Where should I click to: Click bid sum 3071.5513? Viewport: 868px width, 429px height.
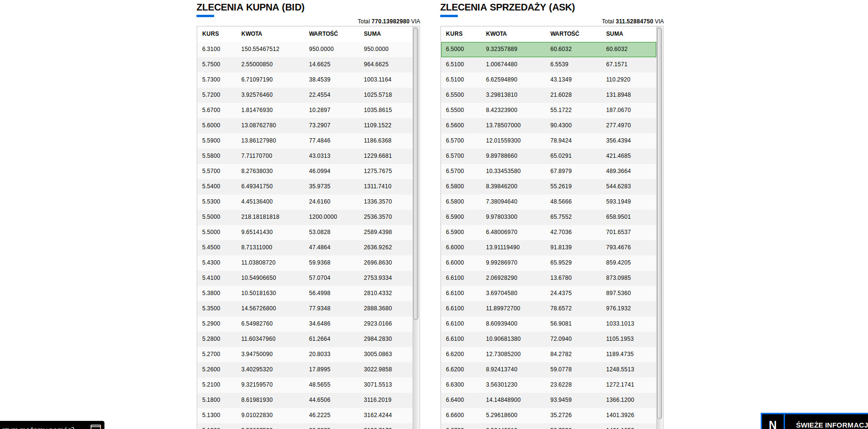pyautogui.click(x=378, y=385)
